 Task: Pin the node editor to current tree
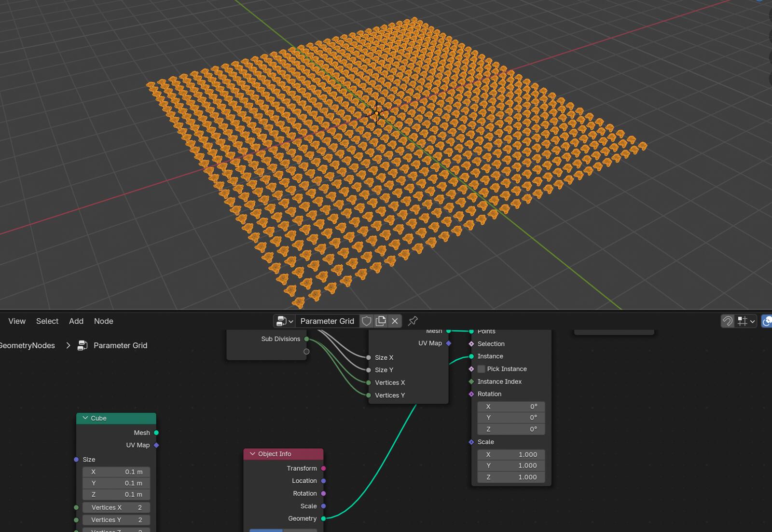413,321
